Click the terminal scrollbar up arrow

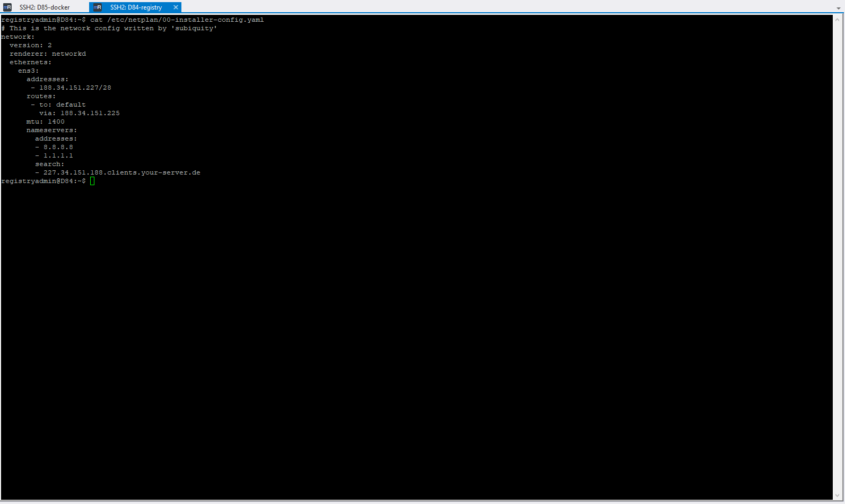[838, 19]
